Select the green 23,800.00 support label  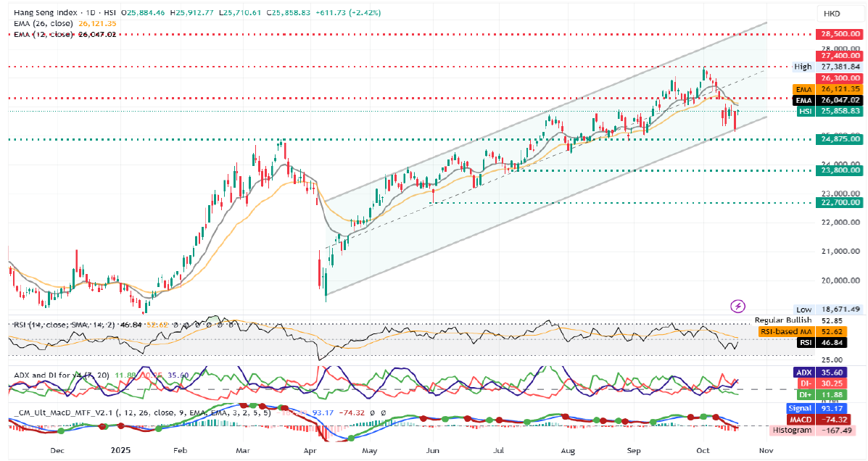tap(838, 170)
